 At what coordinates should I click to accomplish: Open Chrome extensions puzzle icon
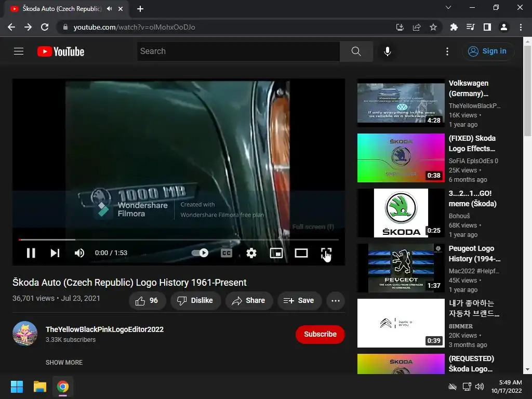click(454, 27)
